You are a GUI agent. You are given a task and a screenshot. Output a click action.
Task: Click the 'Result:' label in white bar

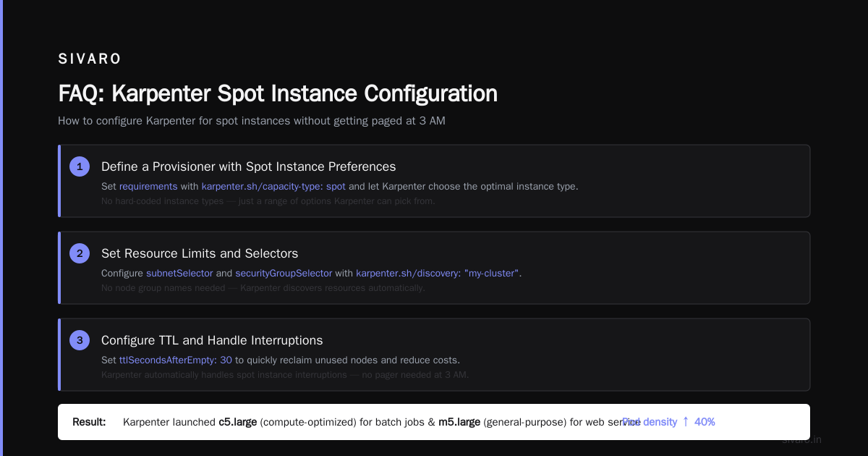[89, 421]
